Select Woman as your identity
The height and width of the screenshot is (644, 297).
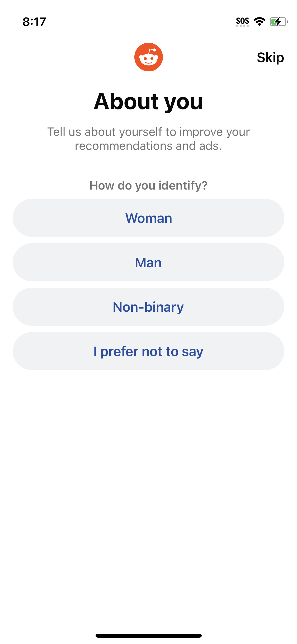pos(148,218)
